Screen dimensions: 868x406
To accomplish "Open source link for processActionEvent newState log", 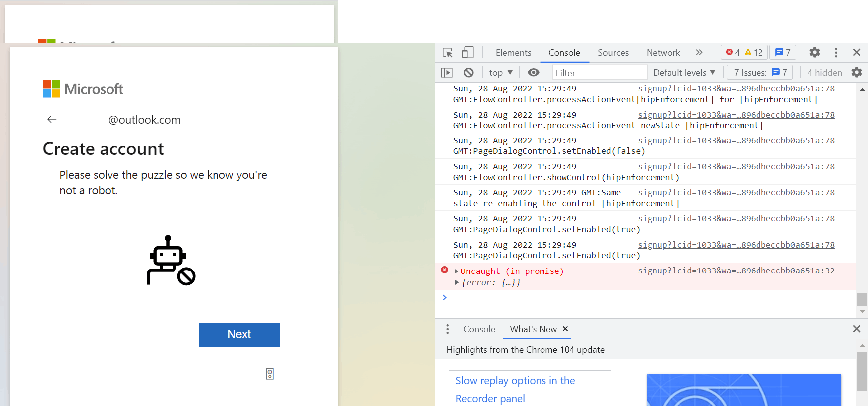I will pyautogui.click(x=736, y=115).
